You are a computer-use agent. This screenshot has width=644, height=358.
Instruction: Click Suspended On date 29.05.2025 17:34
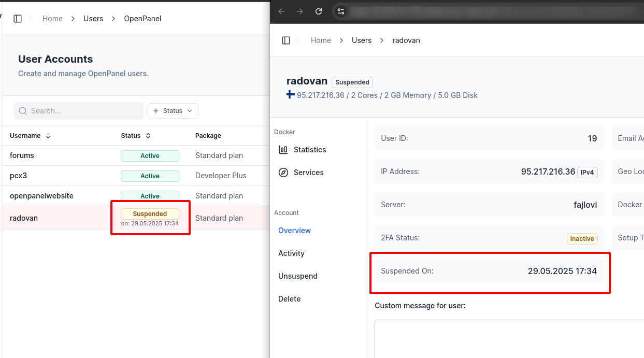tap(562, 271)
